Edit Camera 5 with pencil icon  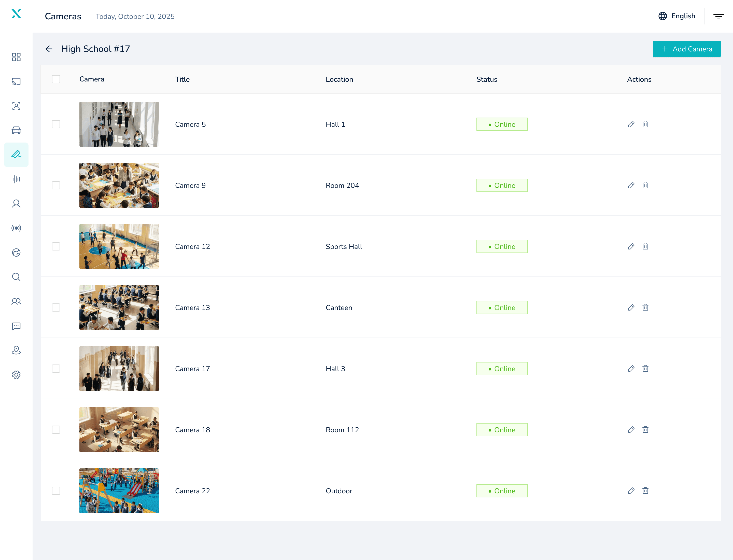(631, 124)
